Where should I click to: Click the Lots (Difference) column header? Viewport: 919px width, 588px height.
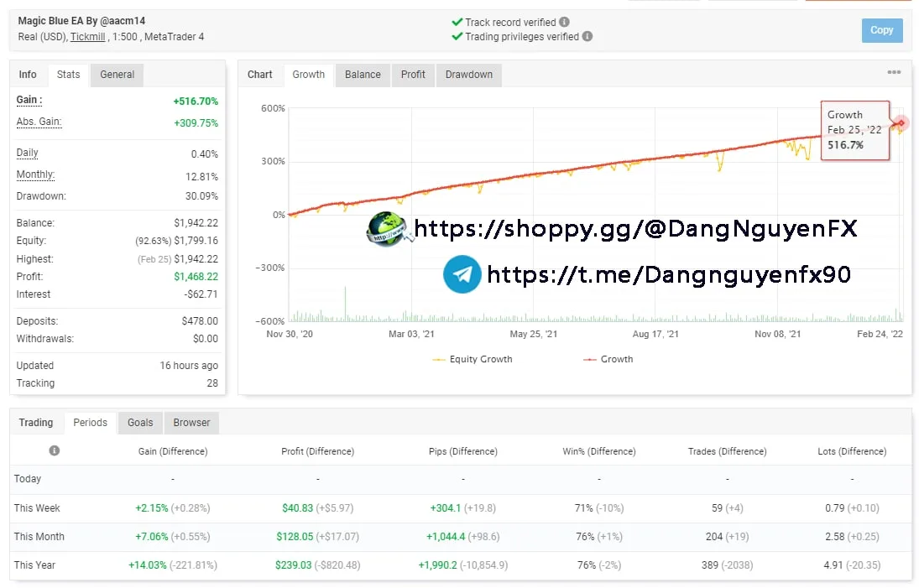point(852,451)
